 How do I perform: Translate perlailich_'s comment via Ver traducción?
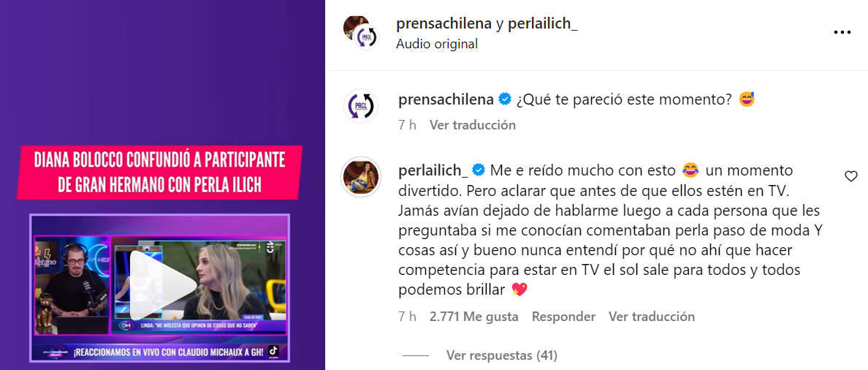652,317
